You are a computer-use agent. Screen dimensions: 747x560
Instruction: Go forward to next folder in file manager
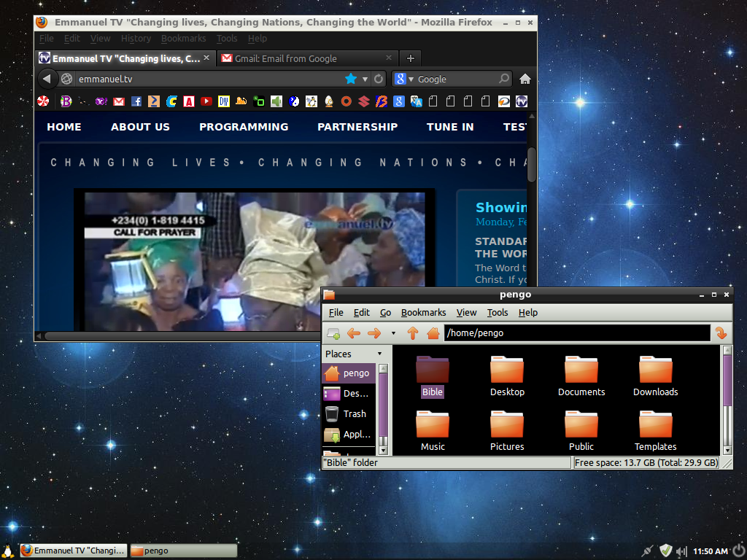(x=374, y=333)
